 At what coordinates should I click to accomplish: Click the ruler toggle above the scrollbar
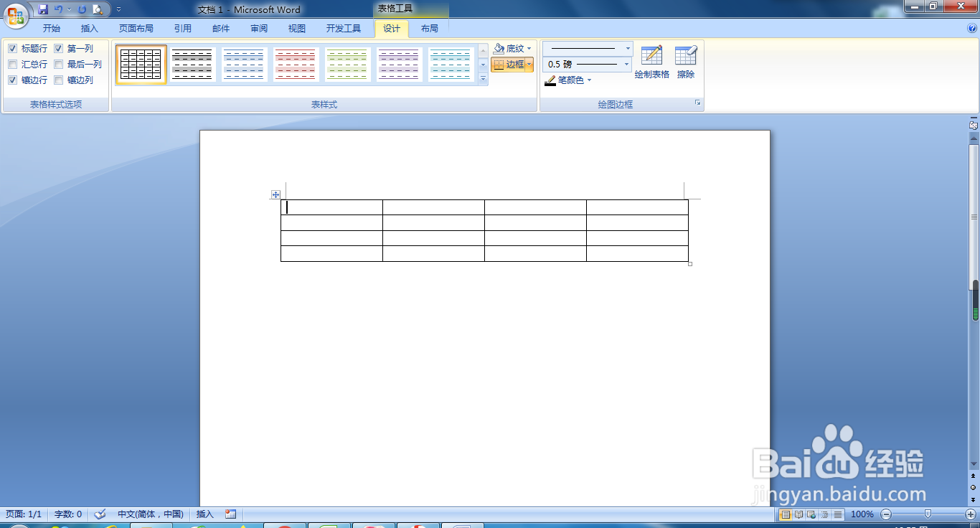pyautogui.click(x=974, y=125)
